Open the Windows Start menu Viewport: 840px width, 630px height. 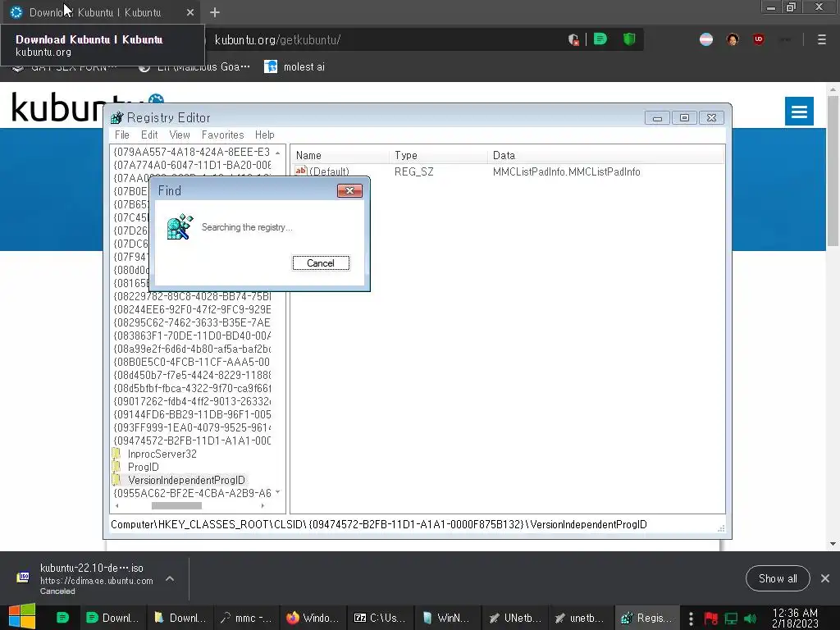coord(22,617)
